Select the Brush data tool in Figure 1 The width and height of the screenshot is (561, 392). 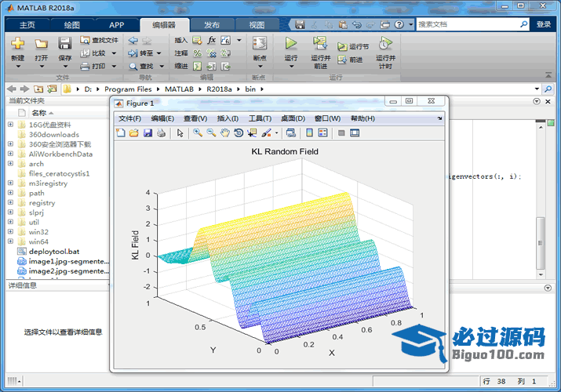266,133
